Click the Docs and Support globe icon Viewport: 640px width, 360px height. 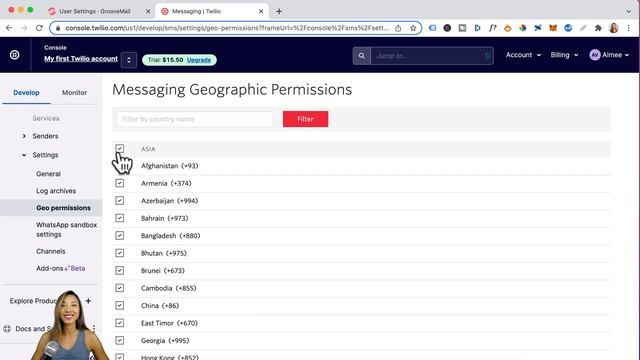(x=7, y=329)
